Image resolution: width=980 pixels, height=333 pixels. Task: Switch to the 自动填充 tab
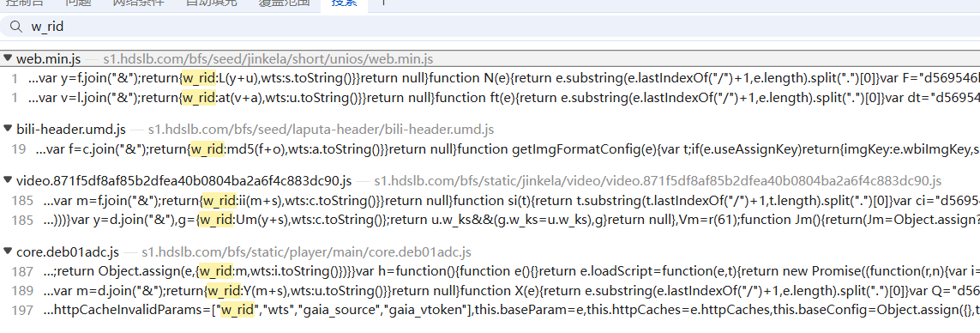pyautogui.click(x=211, y=3)
